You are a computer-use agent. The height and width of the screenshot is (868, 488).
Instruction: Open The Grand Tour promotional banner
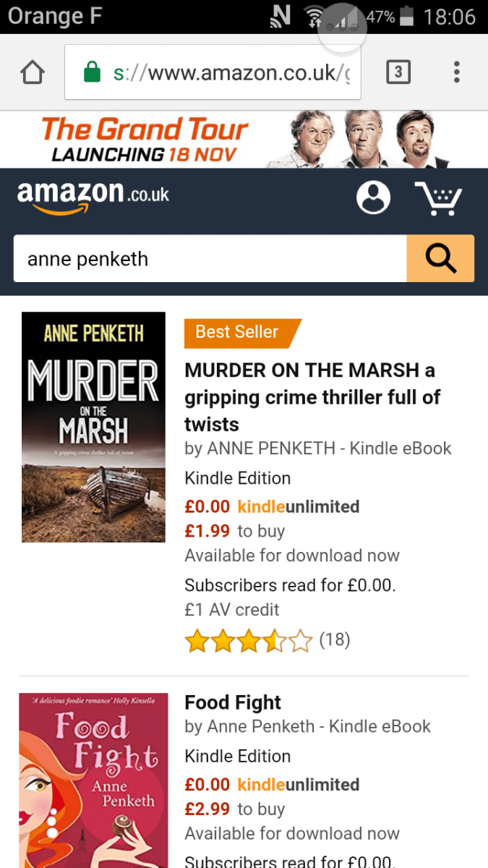[x=244, y=140]
